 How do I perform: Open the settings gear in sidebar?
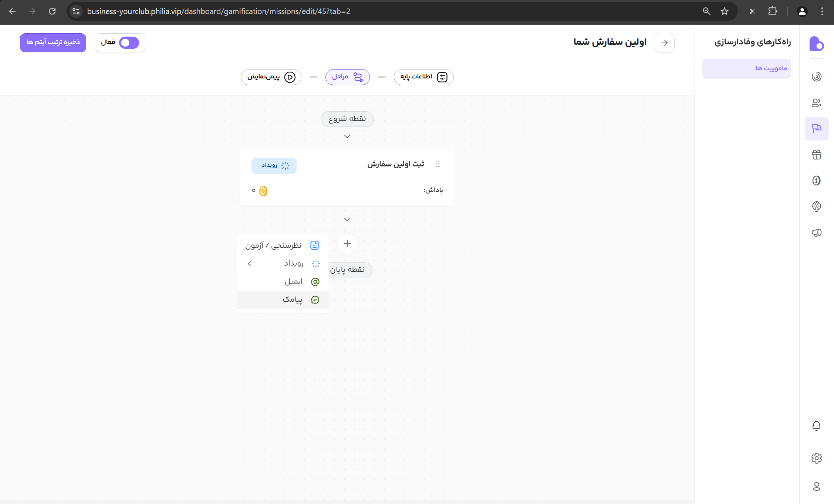point(816,459)
